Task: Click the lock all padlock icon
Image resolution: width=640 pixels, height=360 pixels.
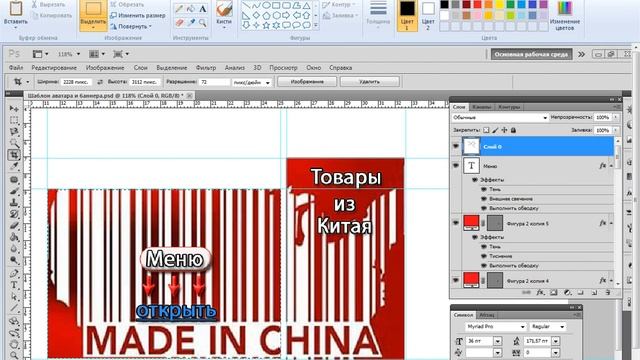Action: coord(513,130)
